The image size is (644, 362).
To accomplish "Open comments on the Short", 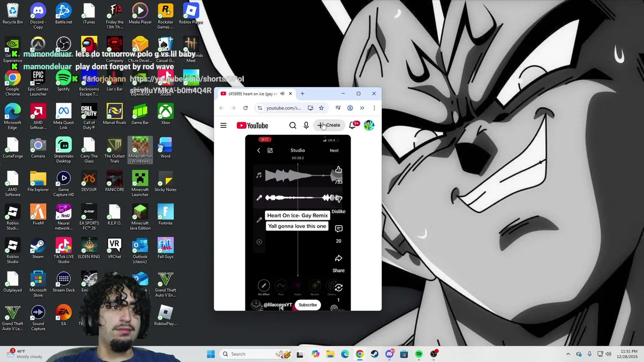I will 339,229.
